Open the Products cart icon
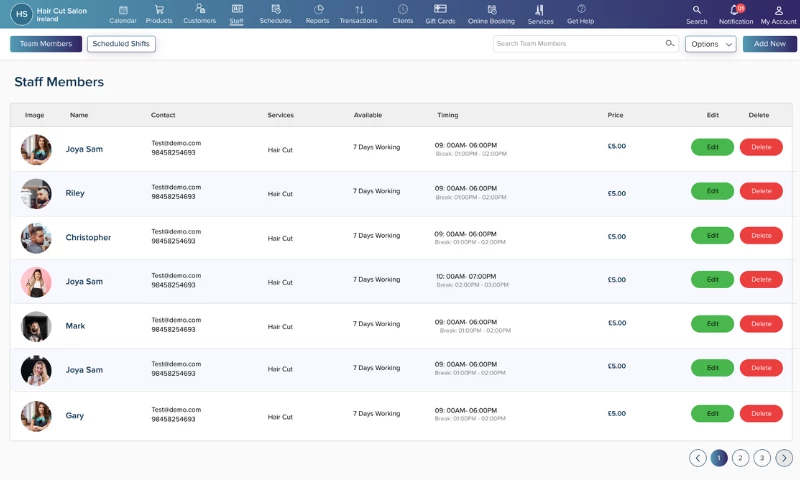 tap(159, 10)
